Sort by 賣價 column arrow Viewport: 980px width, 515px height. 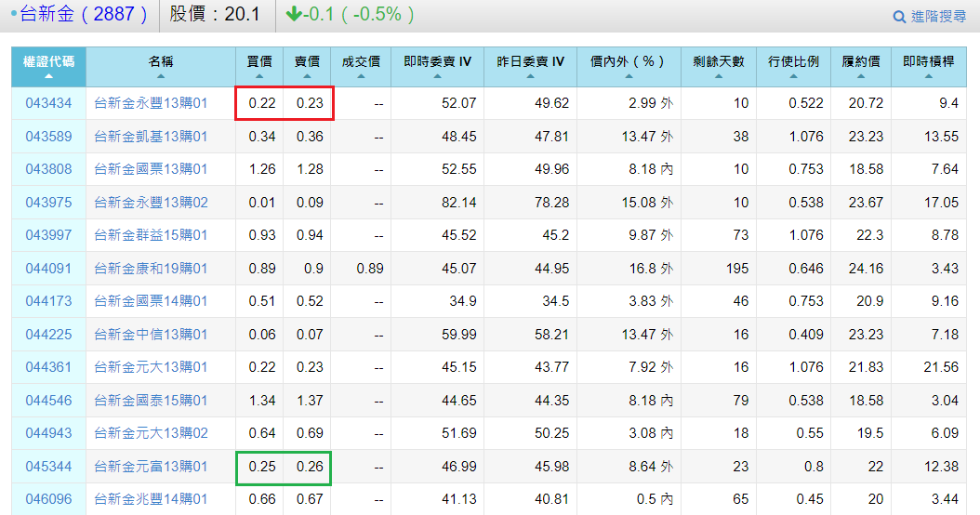(307, 76)
